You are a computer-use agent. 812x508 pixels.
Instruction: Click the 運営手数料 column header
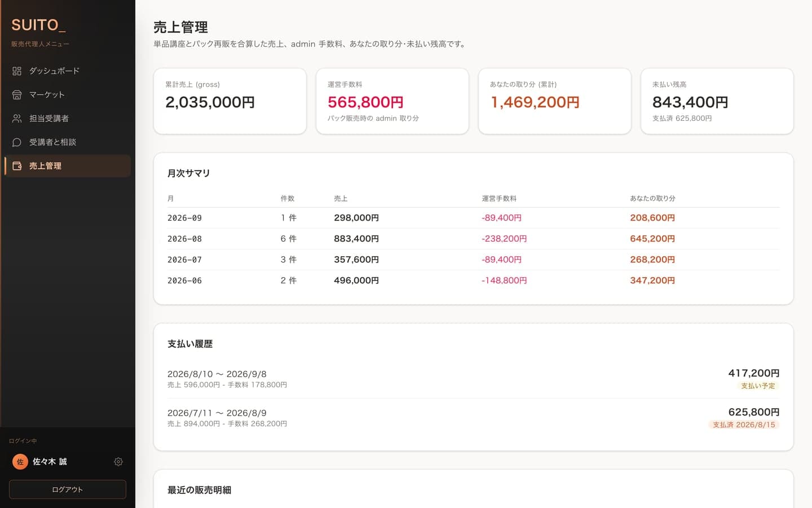click(x=499, y=199)
